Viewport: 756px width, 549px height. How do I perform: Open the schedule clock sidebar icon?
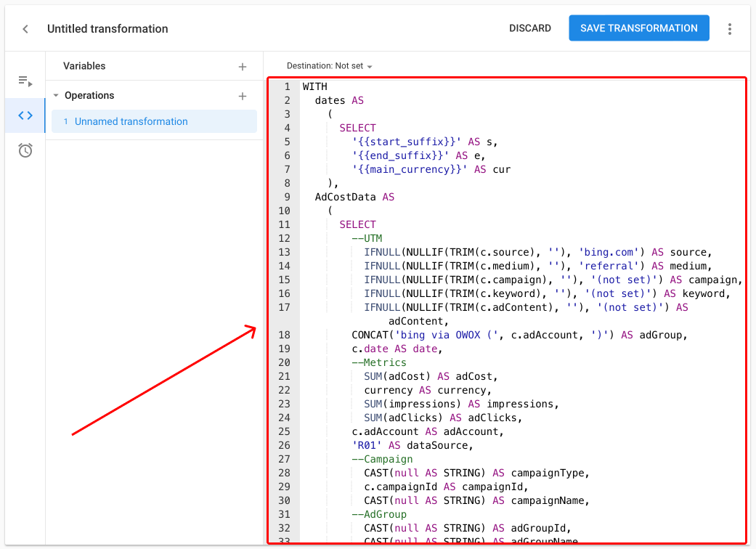click(x=25, y=150)
